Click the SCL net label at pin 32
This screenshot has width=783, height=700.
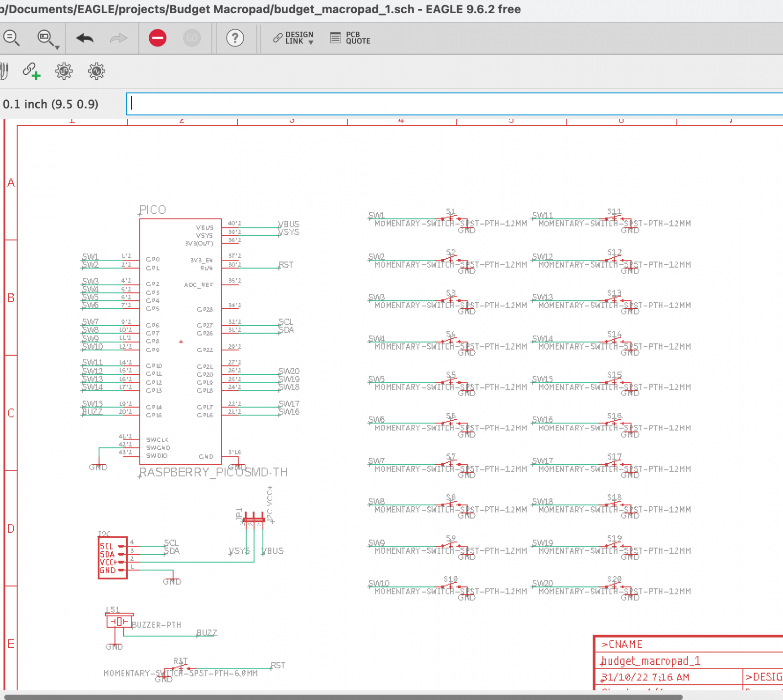pyautogui.click(x=286, y=322)
